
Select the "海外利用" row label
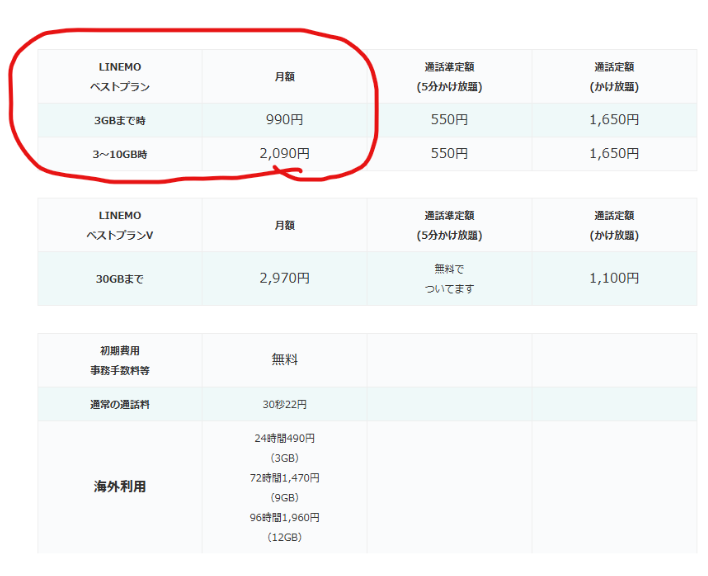(120, 486)
